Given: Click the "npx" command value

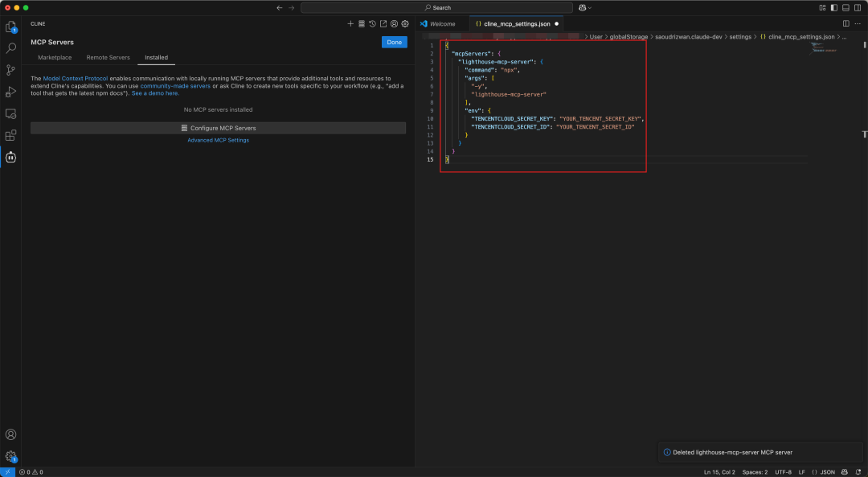Looking at the screenshot, I should tap(509, 70).
